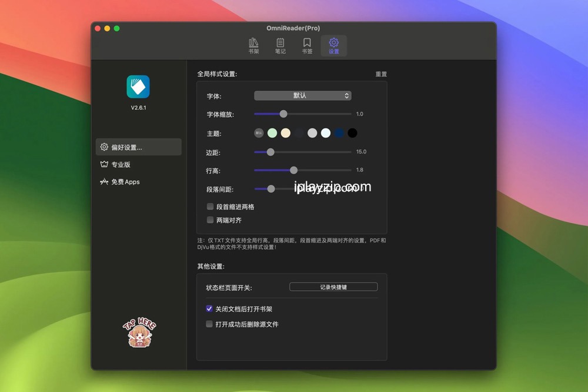Enable 两端对齐 justify checkbox
This screenshot has width=588, height=392.
(x=210, y=220)
